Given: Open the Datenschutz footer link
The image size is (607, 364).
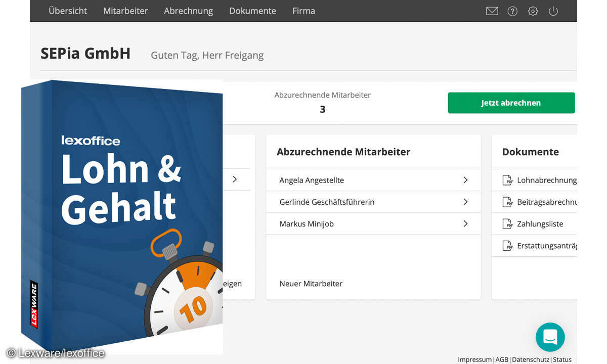Looking at the screenshot, I should click(531, 359).
